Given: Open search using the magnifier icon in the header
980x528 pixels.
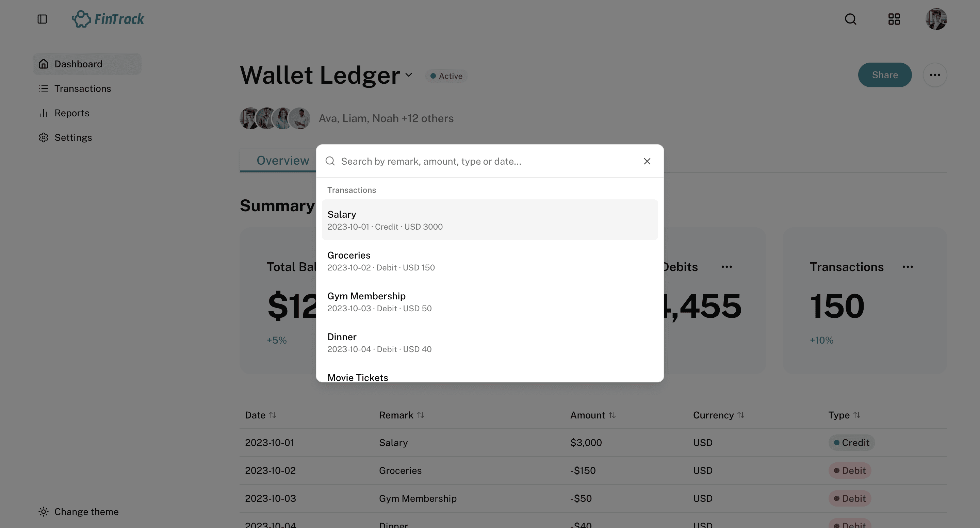Looking at the screenshot, I should tap(851, 19).
